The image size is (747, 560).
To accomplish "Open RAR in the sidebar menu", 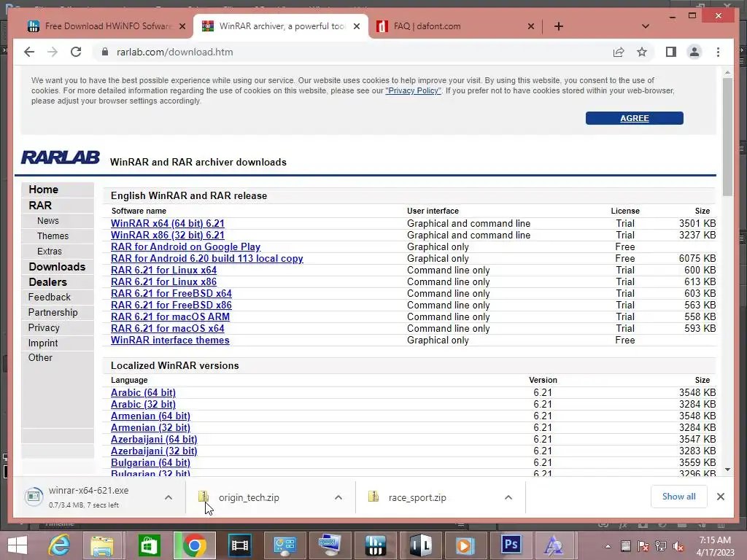I will pyautogui.click(x=40, y=205).
